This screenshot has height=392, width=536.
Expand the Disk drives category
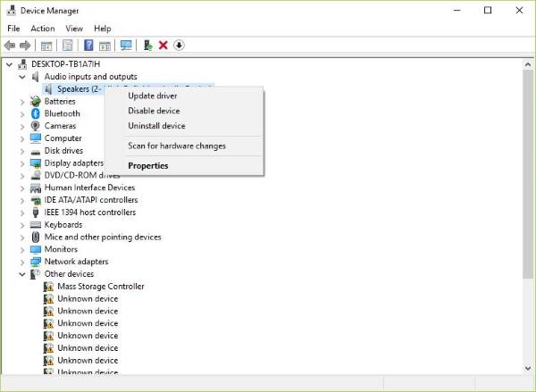[22, 151]
